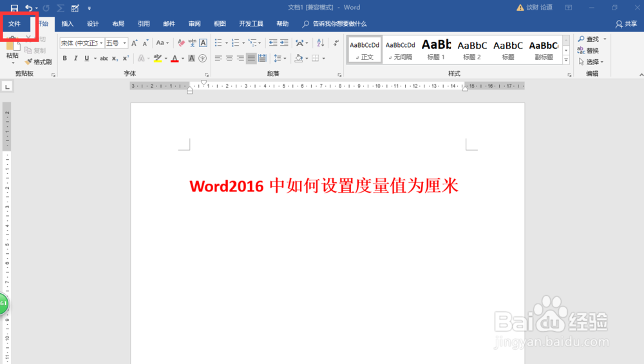Click the center align icon
Screen dimensions: 644x364
pos(229,59)
